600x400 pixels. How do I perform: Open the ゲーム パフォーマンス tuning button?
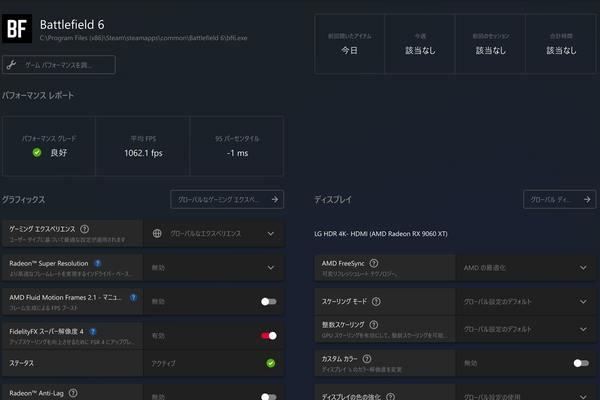tap(59, 65)
